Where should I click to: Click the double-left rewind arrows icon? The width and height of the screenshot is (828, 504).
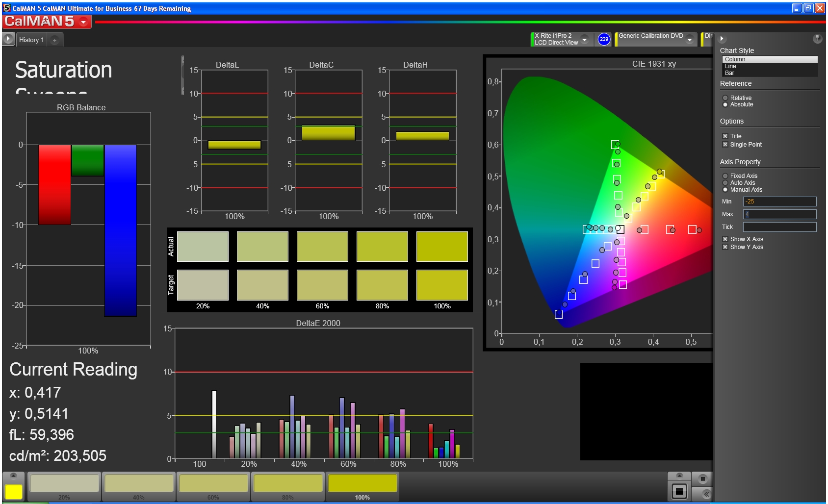point(706,494)
